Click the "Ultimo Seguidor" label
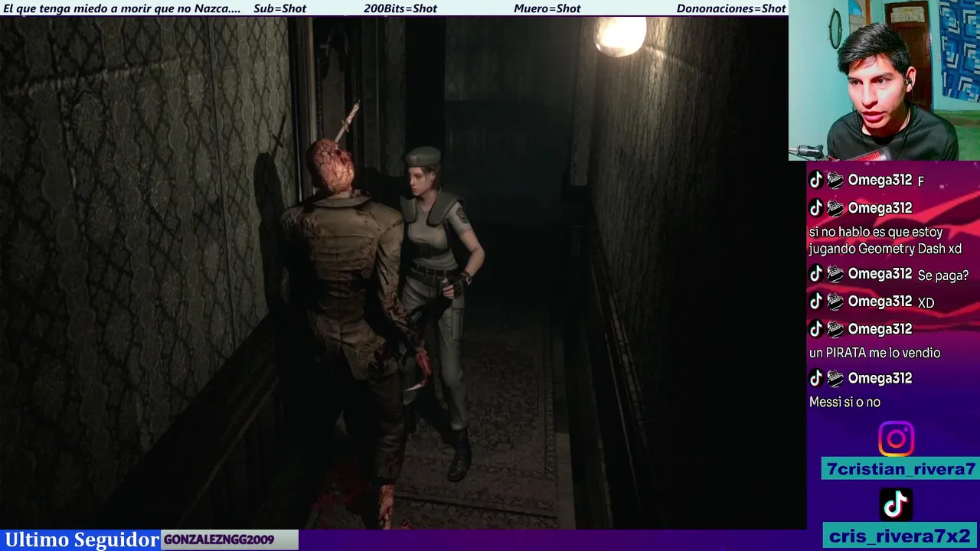Image resolution: width=980 pixels, height=551 pixels. [x=82, y=540]
